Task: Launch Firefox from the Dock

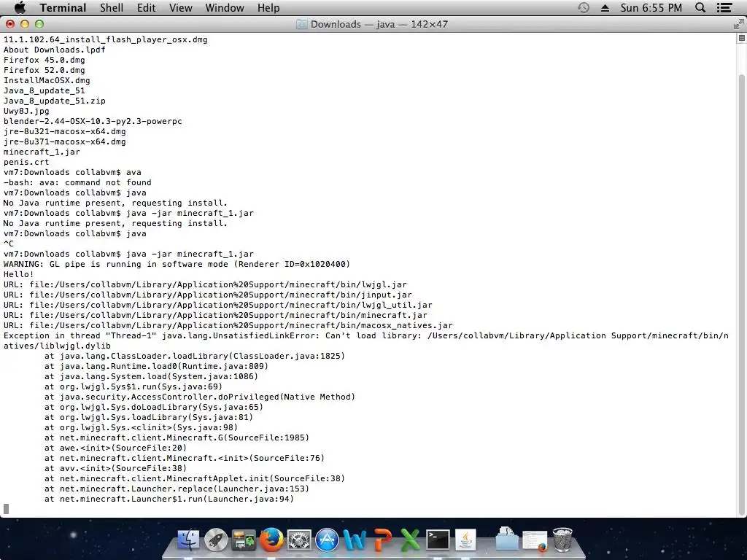Action: pos(271,540)
